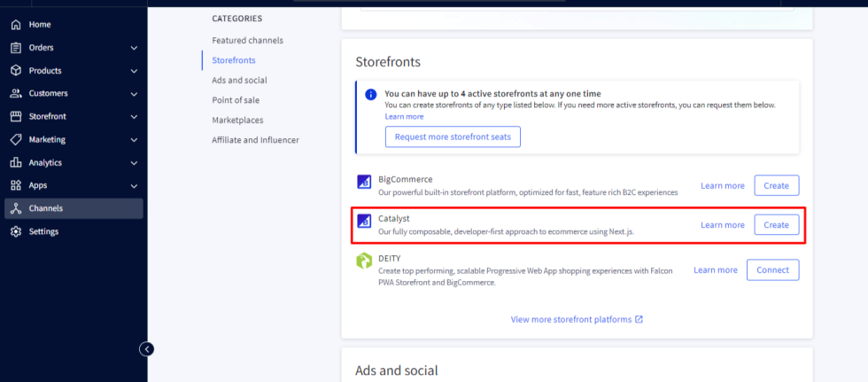Click the Apps grid icon
The width and height of the screenshot is (868, 382).
[x=16, y=185]
